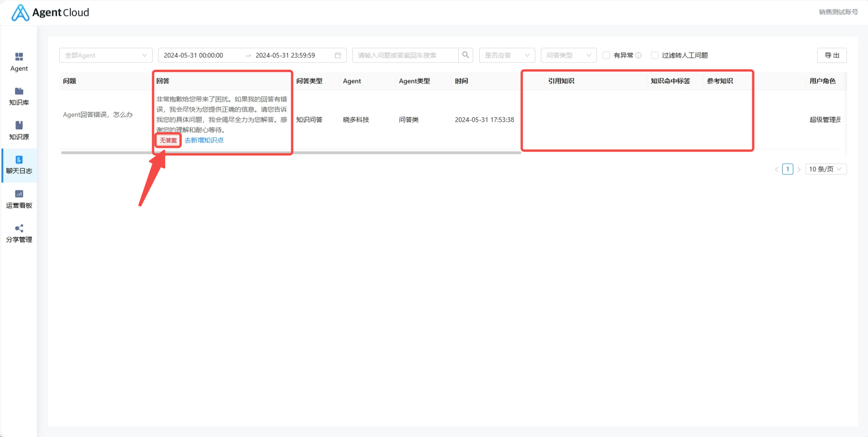Click the 参考知识 column header
868x437 pixels.
click(720, 81)
